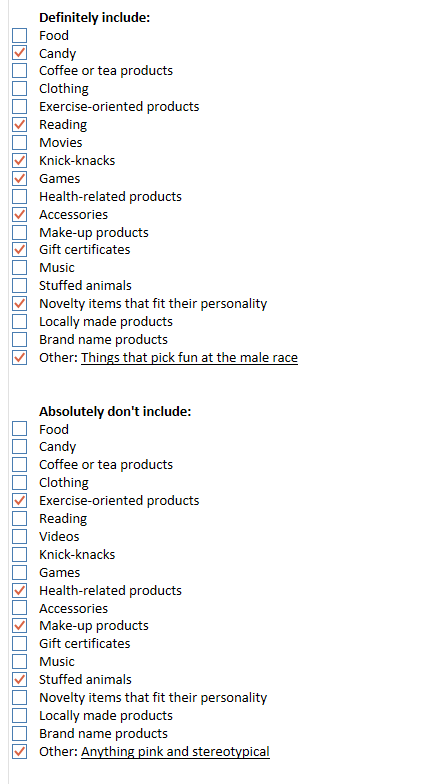The width and height of the screenshot is (433, 784).
Task: Uncheck Make-up products under Absolutely don't include
Action: (20, 626)
